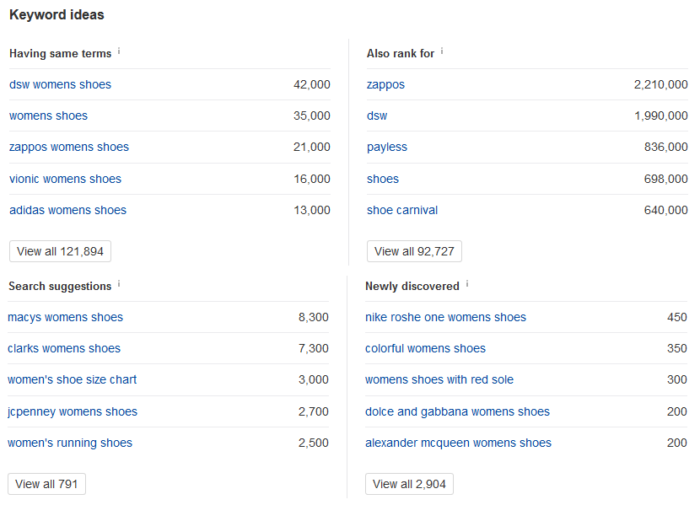Screen dimensions: 700x505
Task: Select clarks womens shoes suggestion
Action: click(64, 349)
